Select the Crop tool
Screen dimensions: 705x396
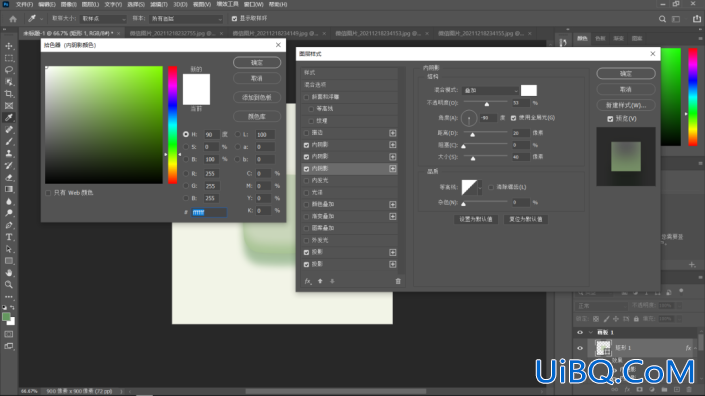(x=9, y=93)
